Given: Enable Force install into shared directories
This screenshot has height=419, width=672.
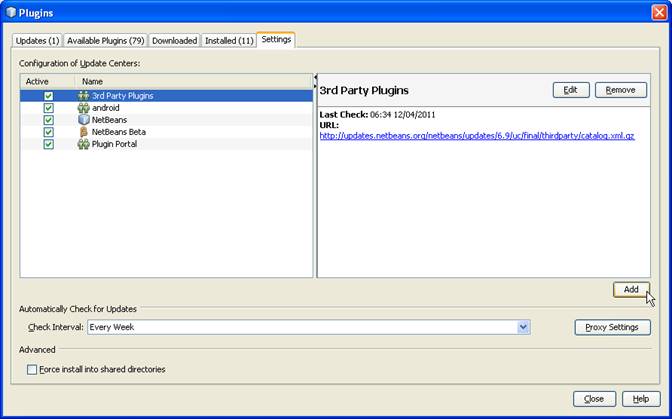Looking at the screenshot, I should 32,369.
